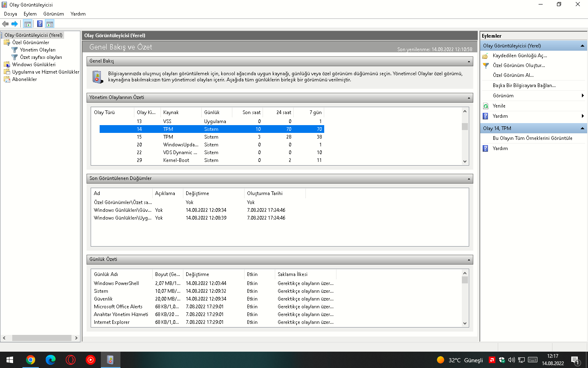Click Özel Görünüm Al... action

513,75
